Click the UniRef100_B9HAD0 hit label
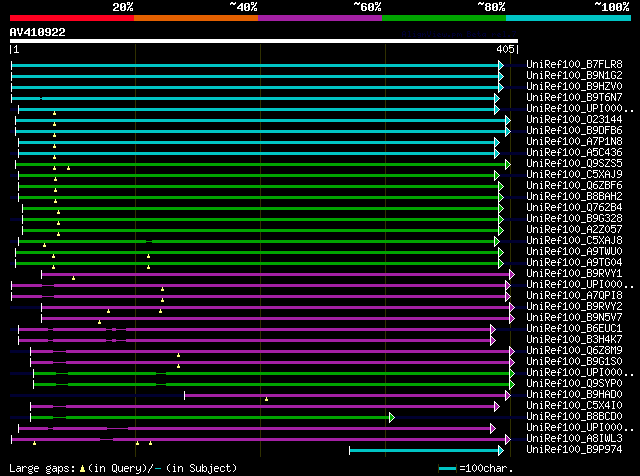This screenshot has height=476, width=640. [574, 394]
